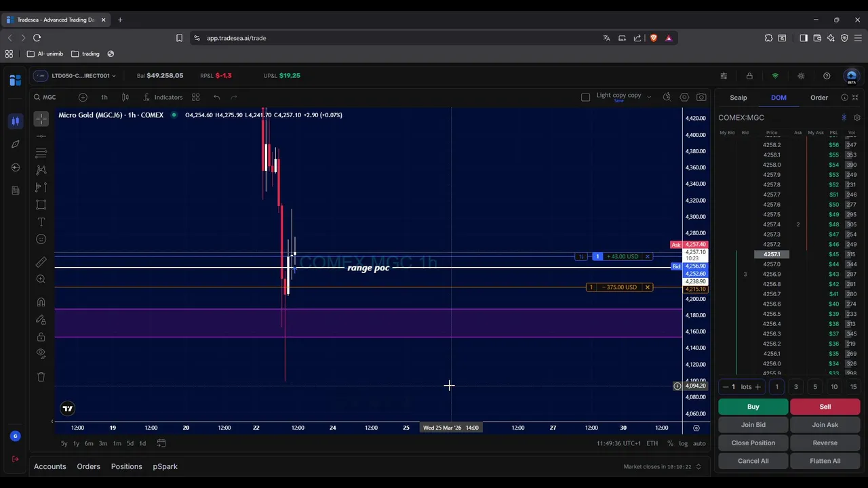868x488 pixels.
Task: Undo the last chart action
Action: pyautogui.click(x=216, y=98)
